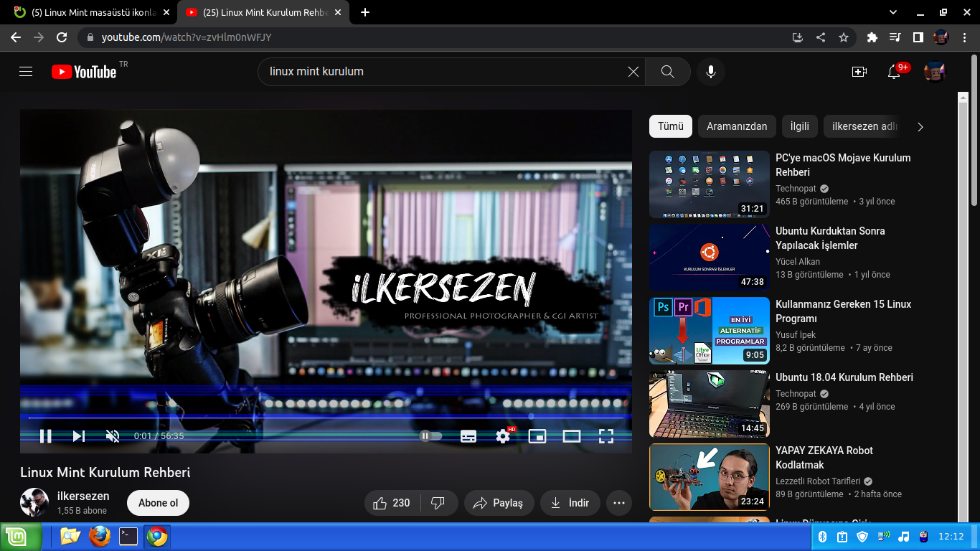The height and width of the screenshot is (551, 980).
Task: Select the Tümü filter chip
Action: pos(671,126)
